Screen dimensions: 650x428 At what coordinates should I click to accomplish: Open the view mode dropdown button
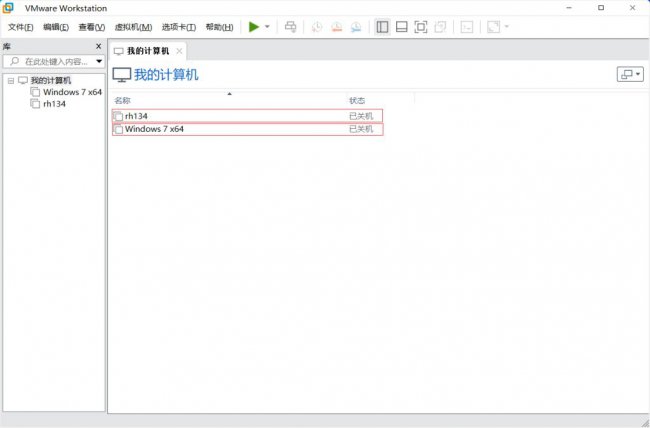pos(630,75)
